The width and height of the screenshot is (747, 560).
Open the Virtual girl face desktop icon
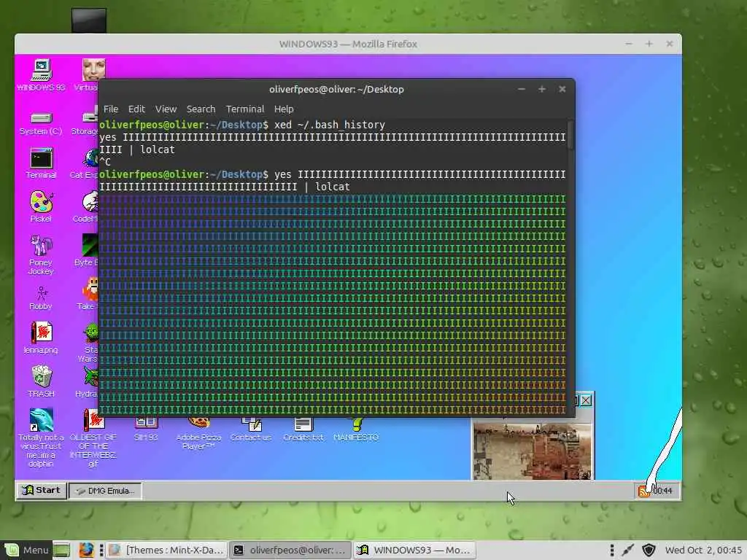coord(90,74)
